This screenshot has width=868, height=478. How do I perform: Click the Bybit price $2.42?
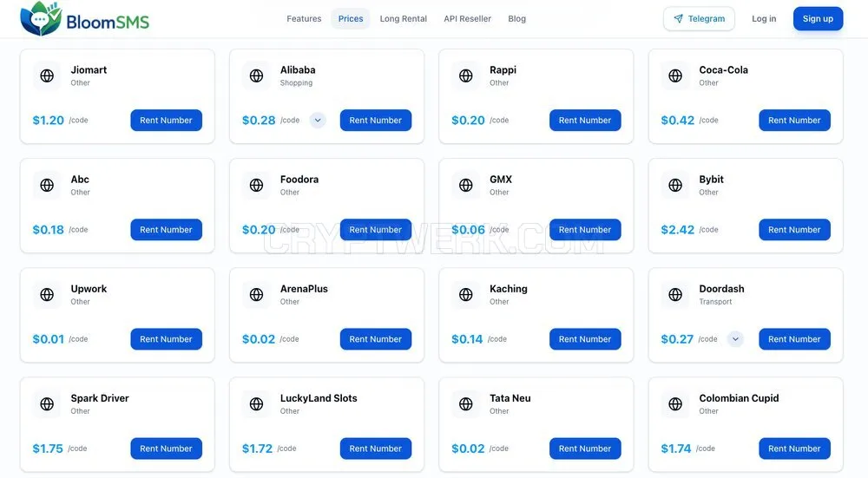(678, 230)
